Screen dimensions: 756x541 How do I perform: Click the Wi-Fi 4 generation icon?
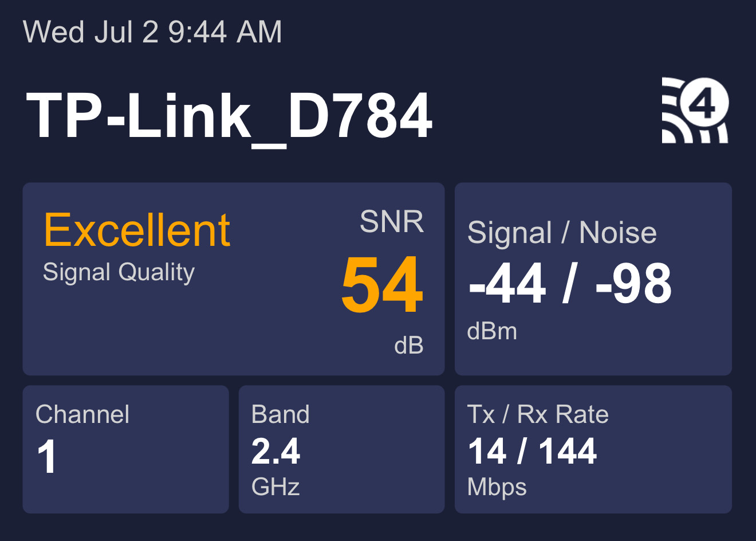point(695,110)
